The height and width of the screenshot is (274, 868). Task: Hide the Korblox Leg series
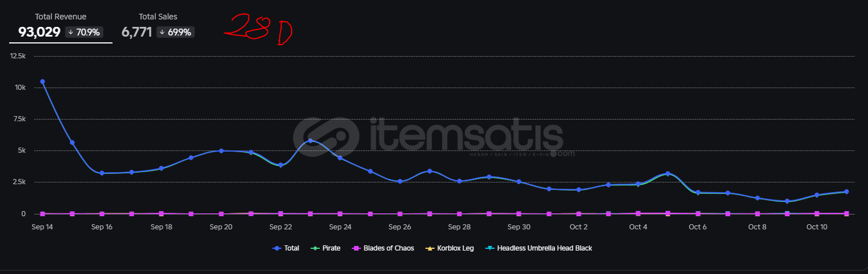(450, 248)
